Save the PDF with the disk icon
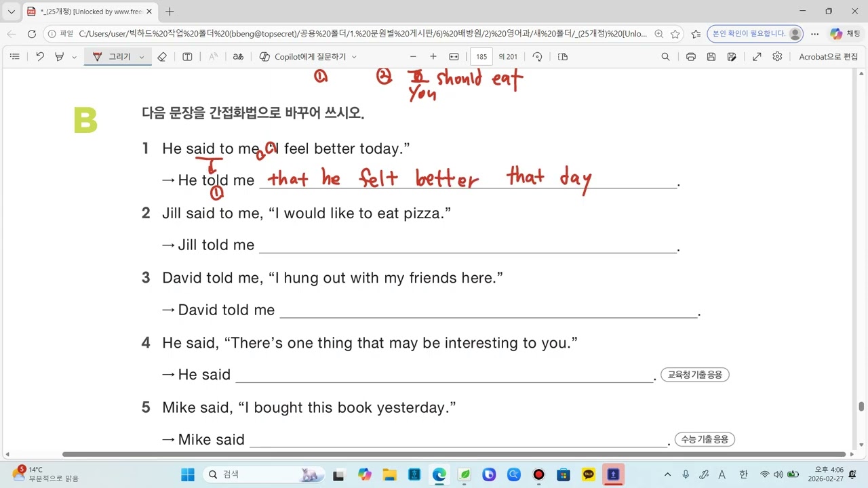868x488 pixels. tap(711, 57)
